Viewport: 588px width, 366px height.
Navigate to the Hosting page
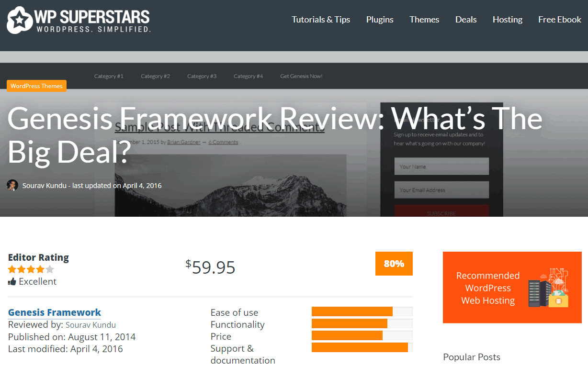point(508,20)
